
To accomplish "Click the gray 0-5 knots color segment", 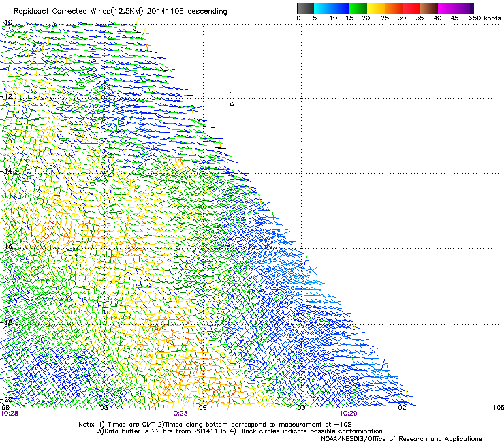I will (x=305, y=8).
